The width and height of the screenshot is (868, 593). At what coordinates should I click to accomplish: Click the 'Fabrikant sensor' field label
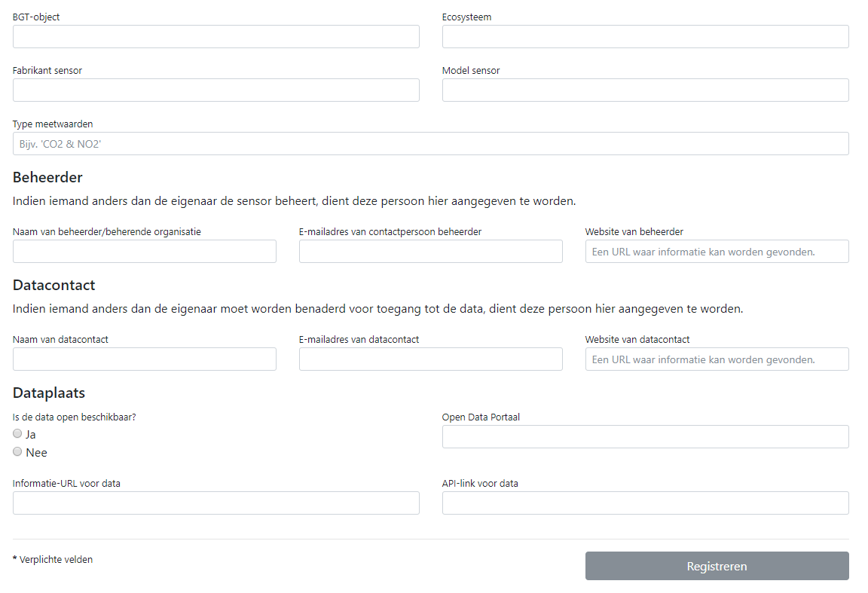(47, 71)
